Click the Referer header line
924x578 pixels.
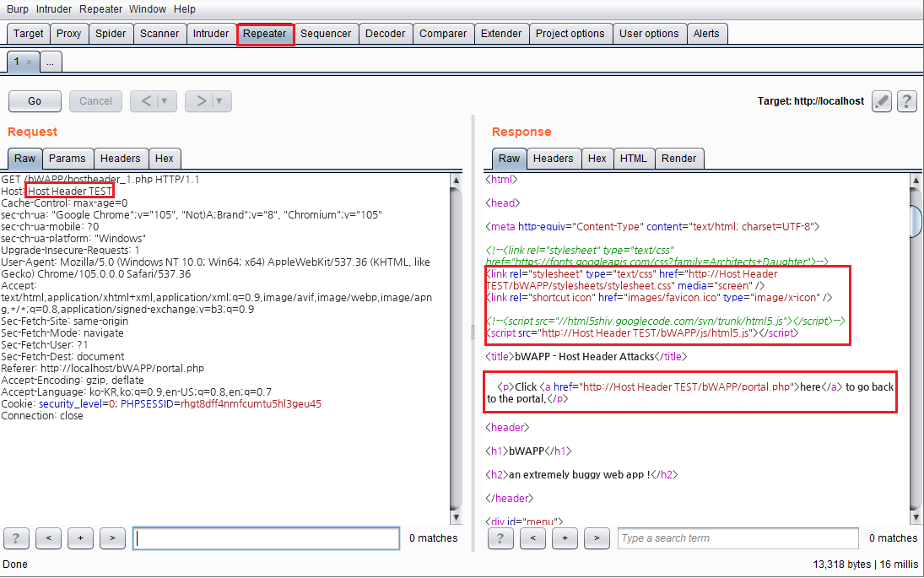tap(103, 368)
